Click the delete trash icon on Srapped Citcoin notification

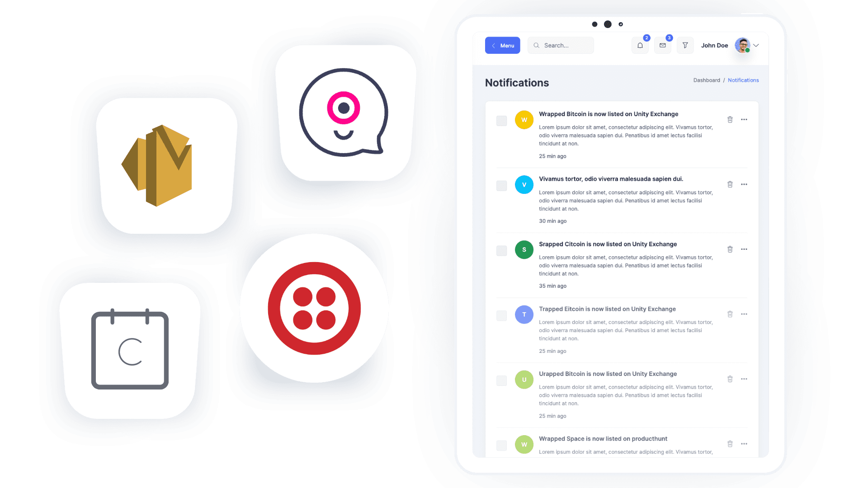pos(730,249)
